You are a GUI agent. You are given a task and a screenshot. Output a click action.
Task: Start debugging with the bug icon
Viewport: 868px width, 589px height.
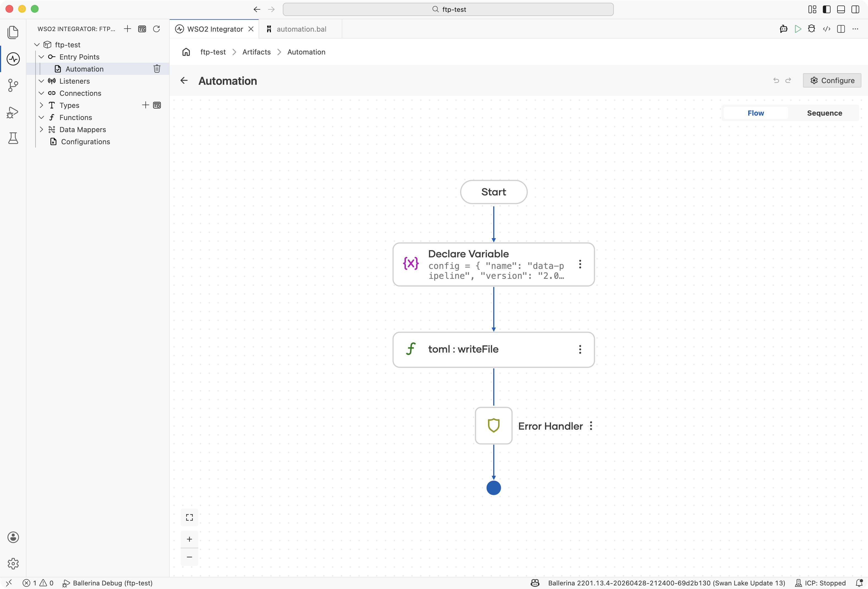coord(812,29)
